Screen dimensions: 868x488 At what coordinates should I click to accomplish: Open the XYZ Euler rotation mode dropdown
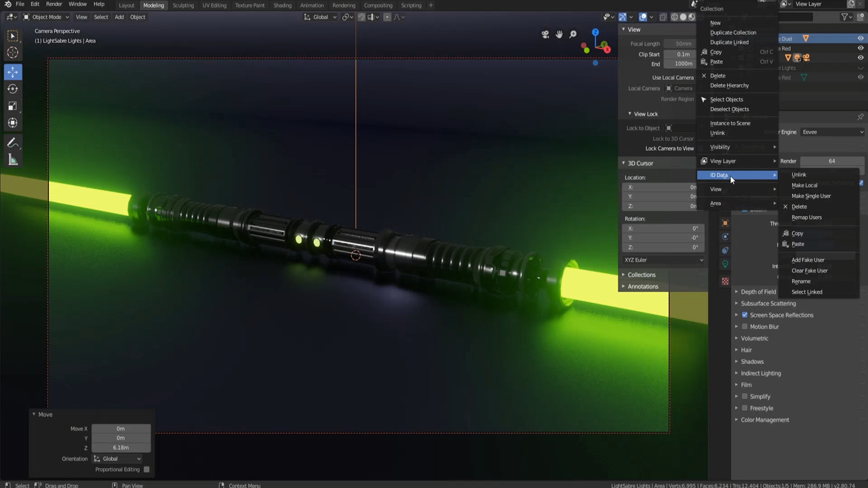(x=663, y=260)
